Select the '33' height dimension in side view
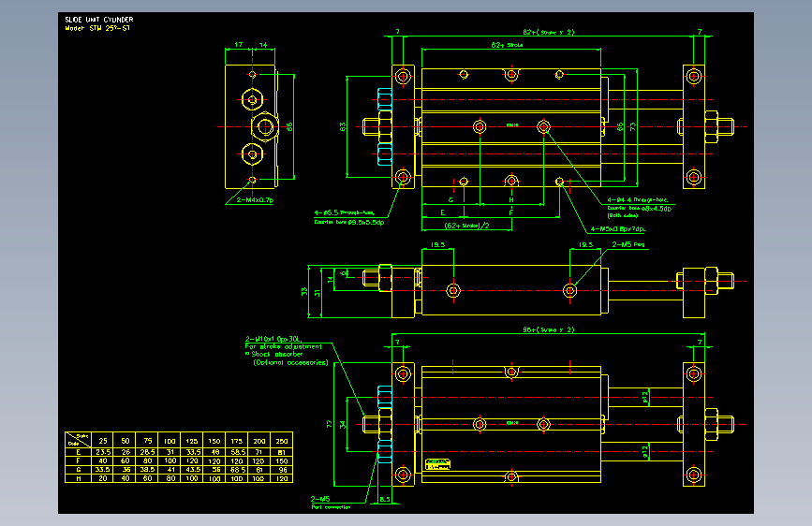Image resolution: width=812 pixels, height=526 pixels. point(304,291)
